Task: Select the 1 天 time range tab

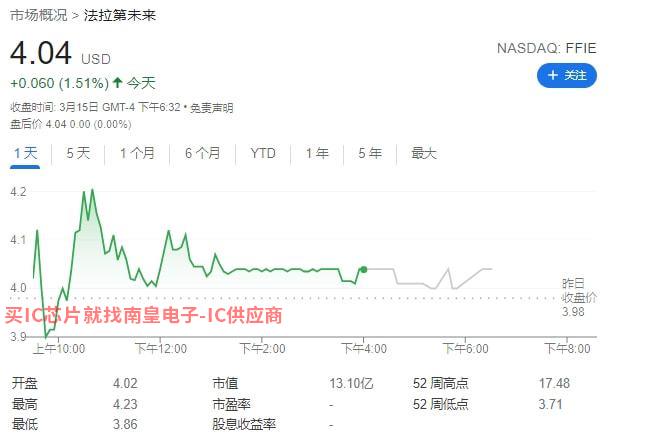Action: tap(25, 153)
